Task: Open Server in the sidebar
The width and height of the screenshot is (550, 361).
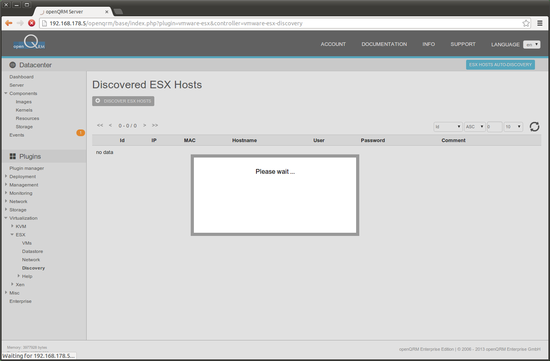Action: (x=16, y=85)
